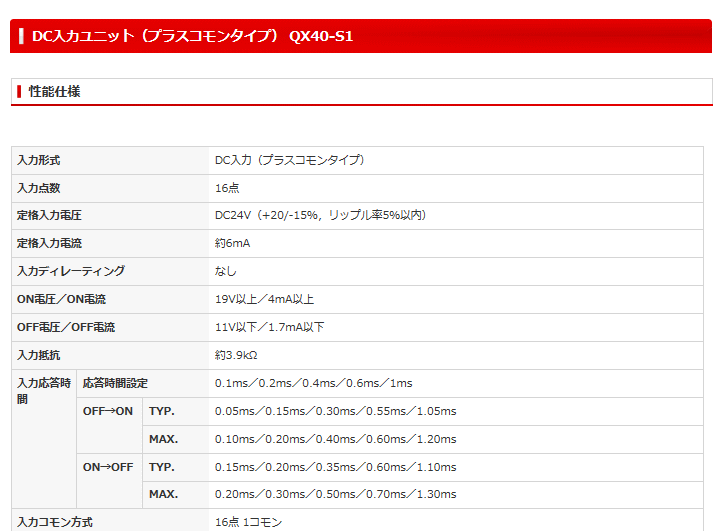715x531 pixels.
Task: Click the value starting '0.20ms／0.30ms／0.50ms'
Action: pos(336,494)
